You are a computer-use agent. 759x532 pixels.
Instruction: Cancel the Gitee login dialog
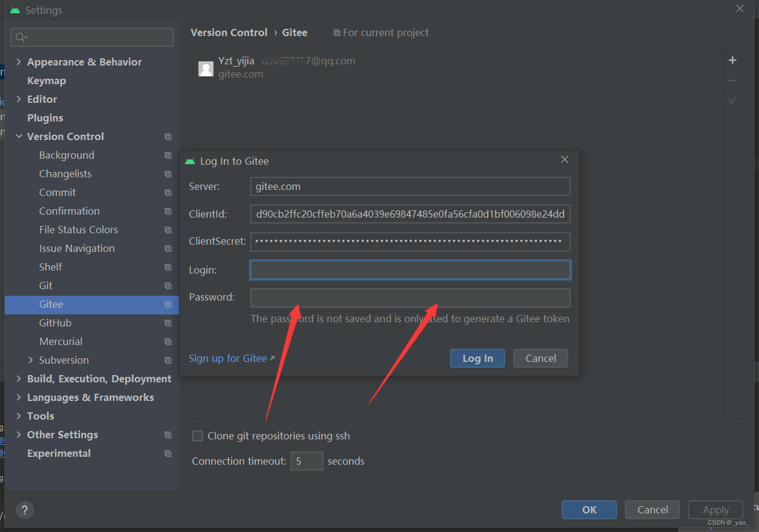pyautogui.click(x=541, y=358)
